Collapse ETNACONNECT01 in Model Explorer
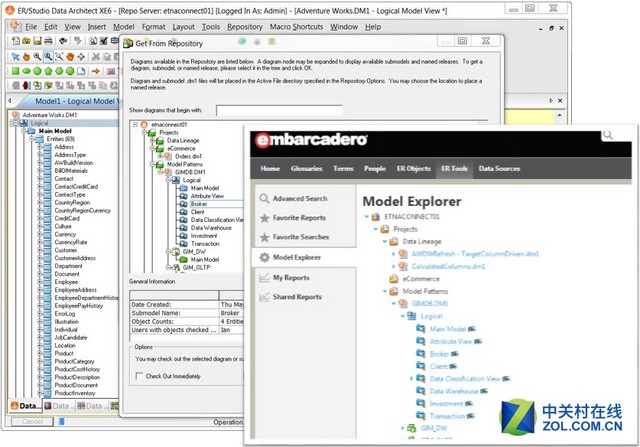The width and height of the screenshot is (640, 447). click(x=367, y=216)
